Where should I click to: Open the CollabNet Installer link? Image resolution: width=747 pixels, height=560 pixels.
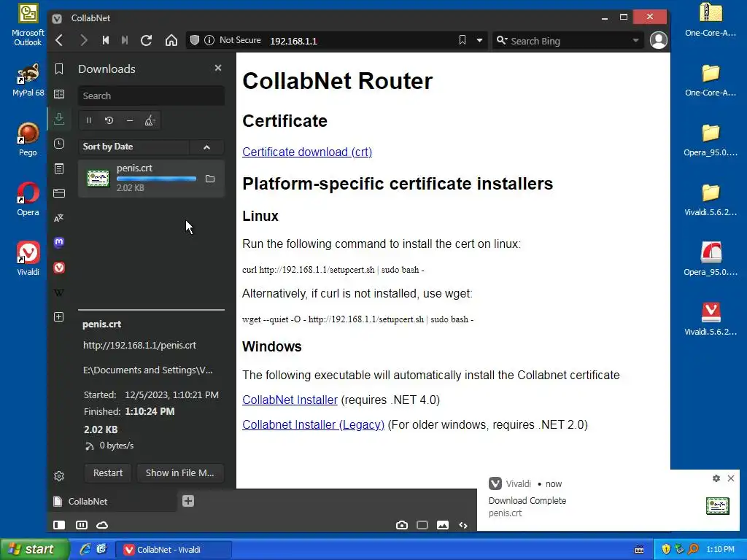click(x=290, y=400)
